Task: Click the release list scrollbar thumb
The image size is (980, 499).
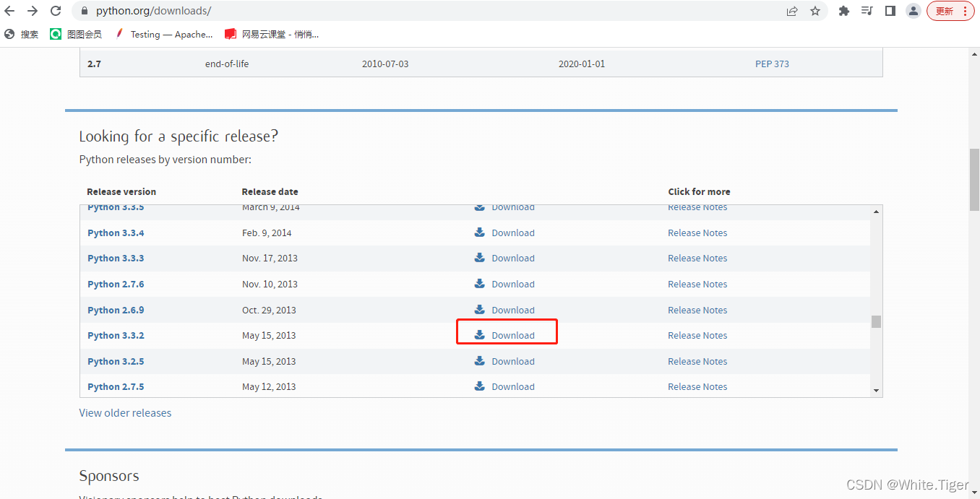Action: [x=876, y=321]
